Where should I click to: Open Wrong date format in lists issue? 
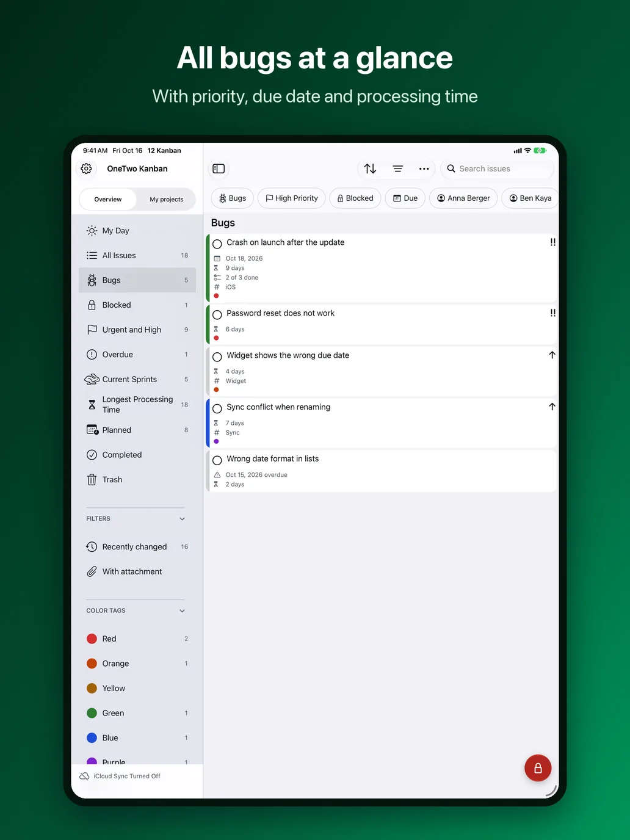(x=382, y=471)
